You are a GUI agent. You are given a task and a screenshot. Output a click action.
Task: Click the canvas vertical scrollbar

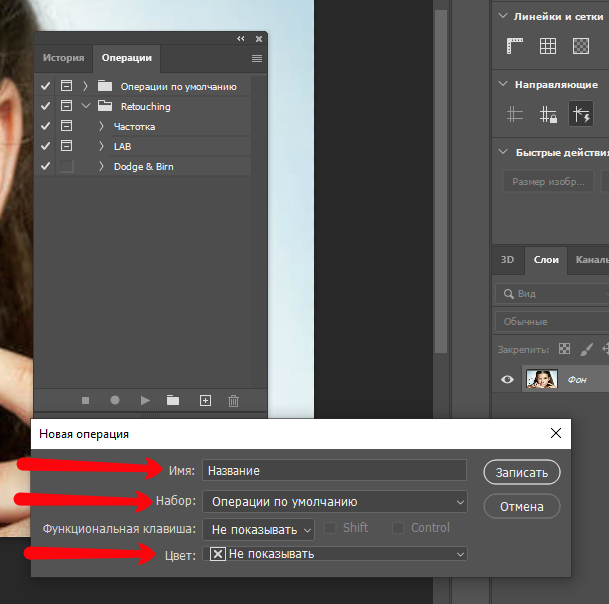(x=441, y=182)
